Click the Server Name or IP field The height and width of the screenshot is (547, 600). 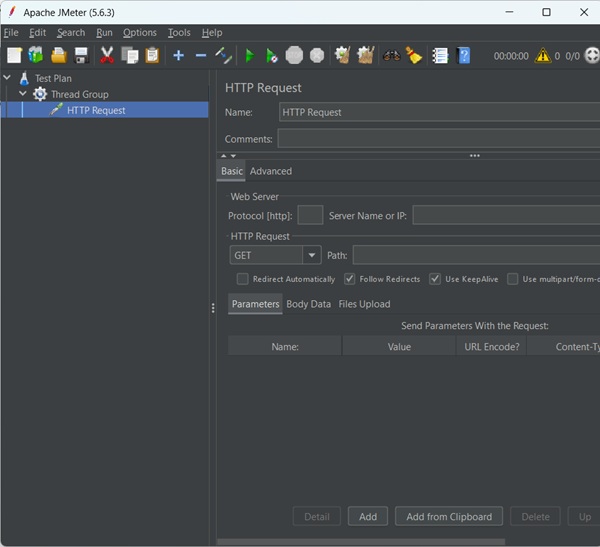(506, 215)
